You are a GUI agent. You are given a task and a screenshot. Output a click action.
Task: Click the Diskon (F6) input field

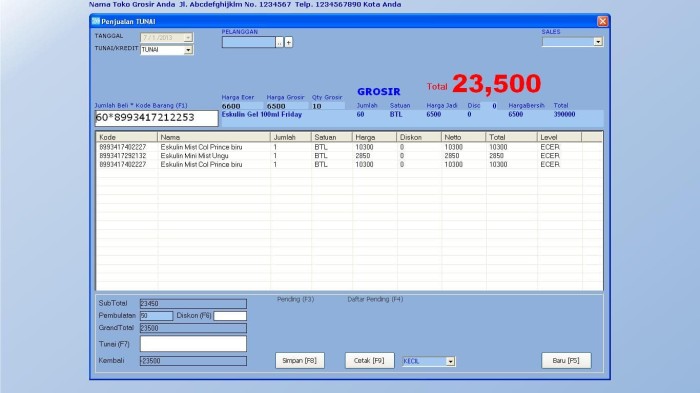(230, 316)
